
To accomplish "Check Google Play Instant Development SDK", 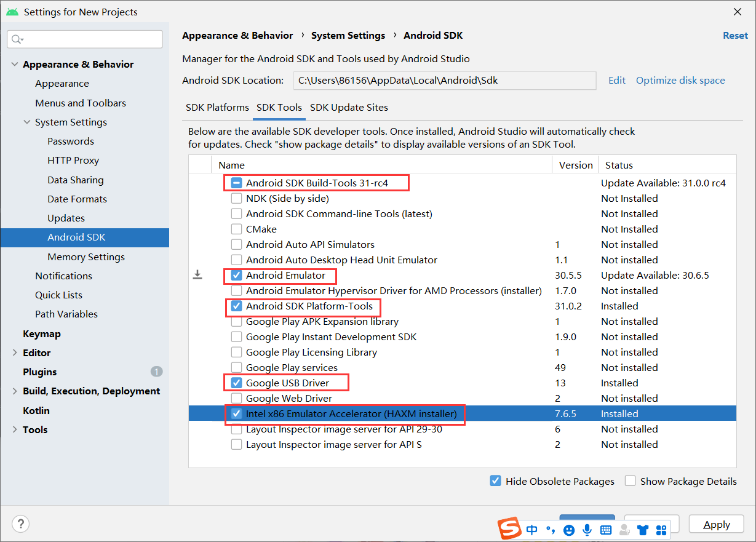I will point(236,337).
